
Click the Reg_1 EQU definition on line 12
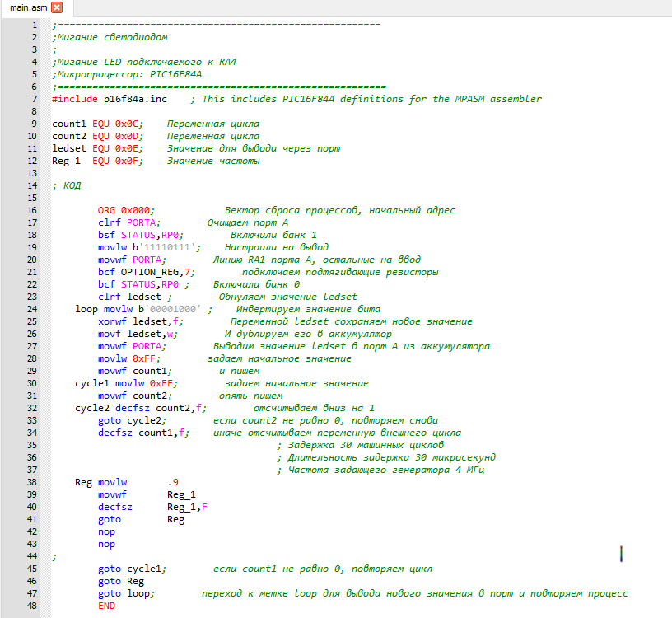(66, 161)
